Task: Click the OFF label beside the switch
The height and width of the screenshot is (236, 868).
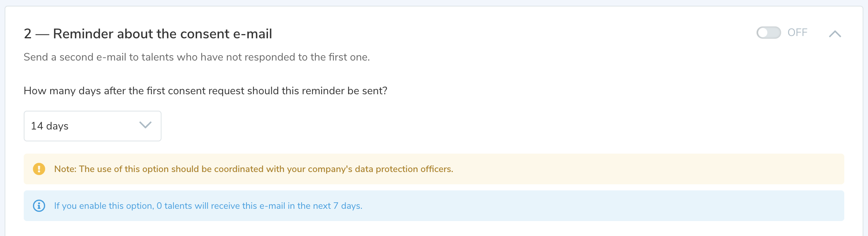Action: coord(798,33)
